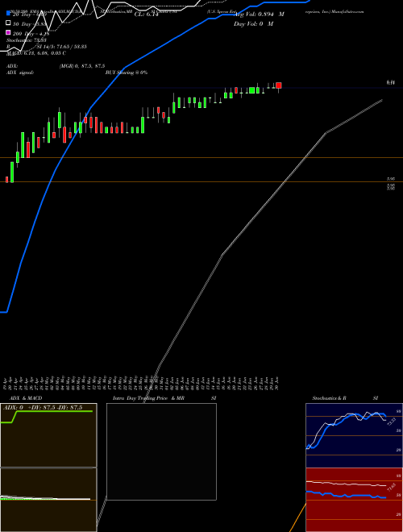
Task: Click the magenta 200 Day legend swatch
Action: click(x=9, y=32)
